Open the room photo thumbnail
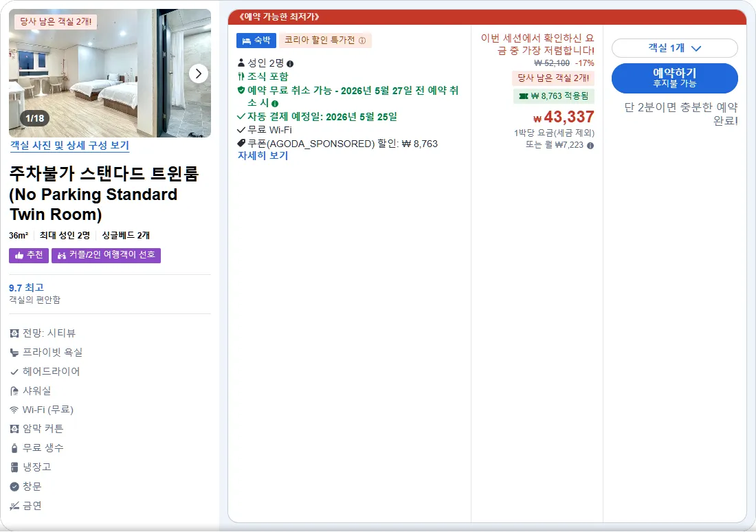The image size is (756, 532). point(110,74)
